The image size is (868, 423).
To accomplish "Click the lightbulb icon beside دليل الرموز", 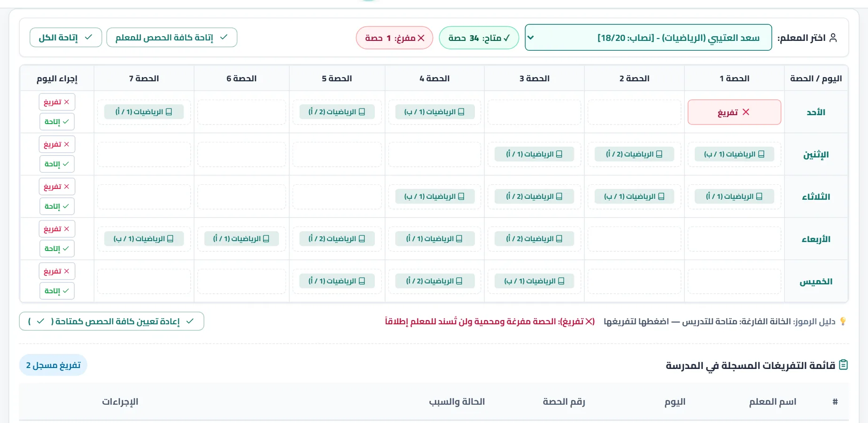I will [843, 321].
